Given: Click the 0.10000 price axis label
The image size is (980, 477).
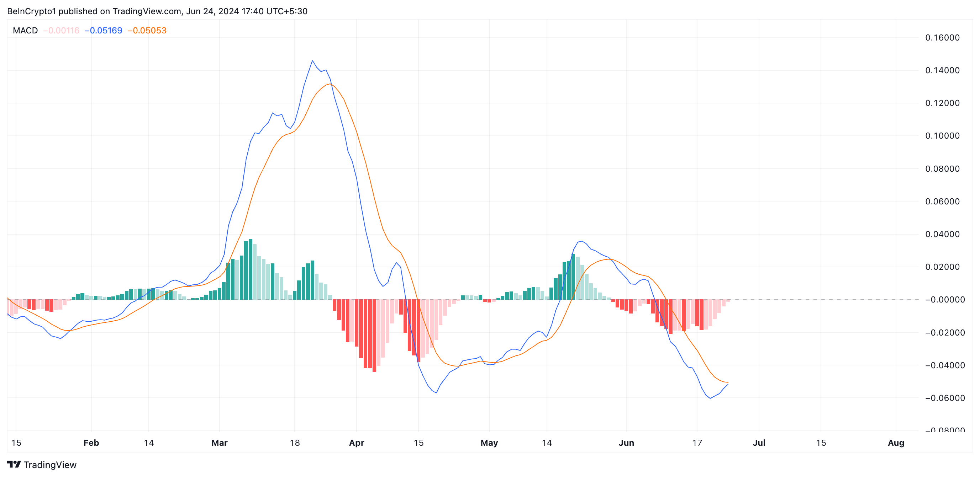Looking at the screenshot, I should (942, 136).
